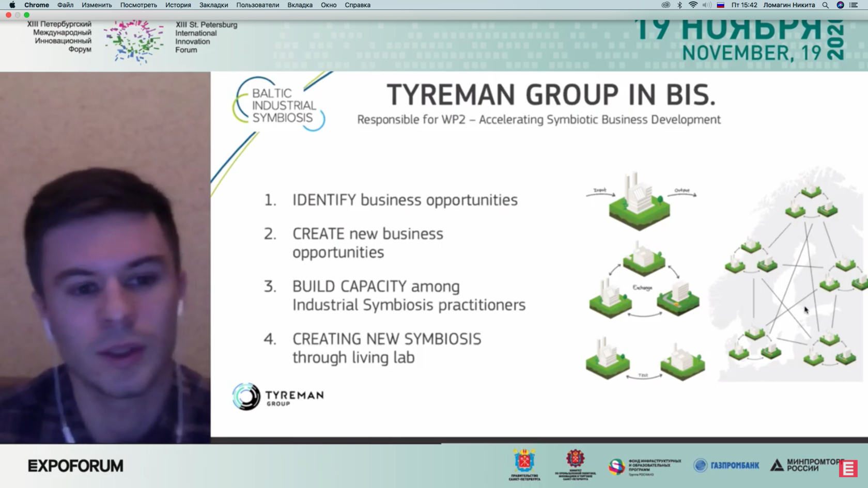Click the clock showing Пт 15:42

744,5
